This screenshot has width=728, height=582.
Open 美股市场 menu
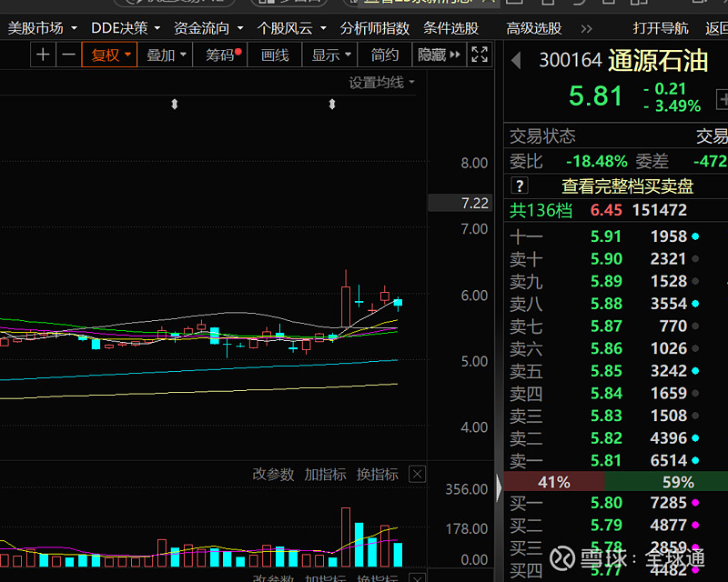coord(42,28)
